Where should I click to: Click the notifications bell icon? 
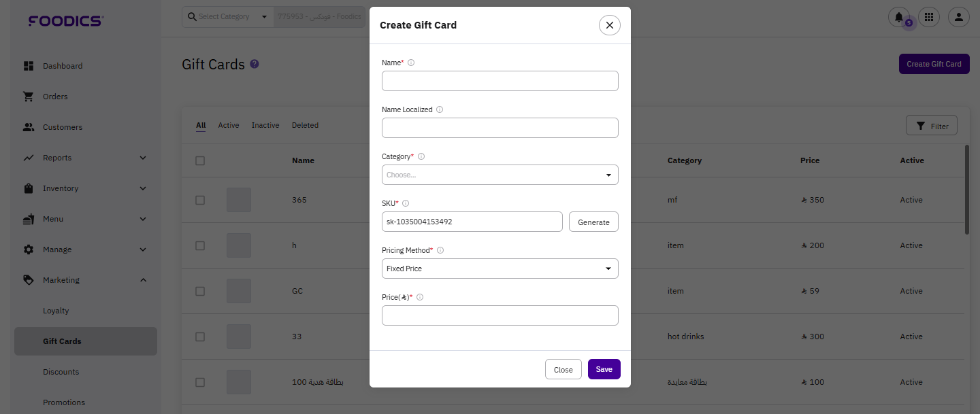coord(899,17)
